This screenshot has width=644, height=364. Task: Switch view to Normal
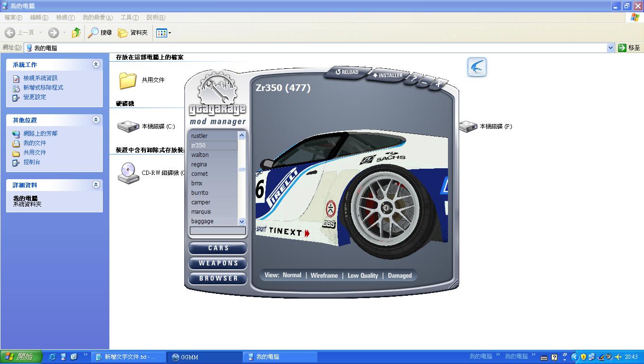292,275
